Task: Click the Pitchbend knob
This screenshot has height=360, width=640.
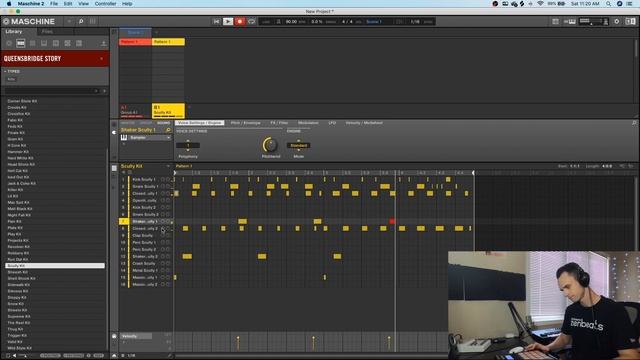Action: (x=270, y=145)
